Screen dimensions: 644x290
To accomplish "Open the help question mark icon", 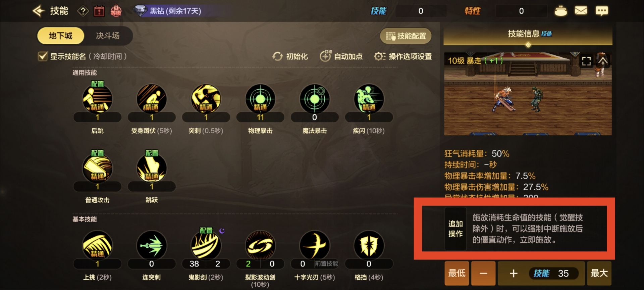I will (83, 11).
